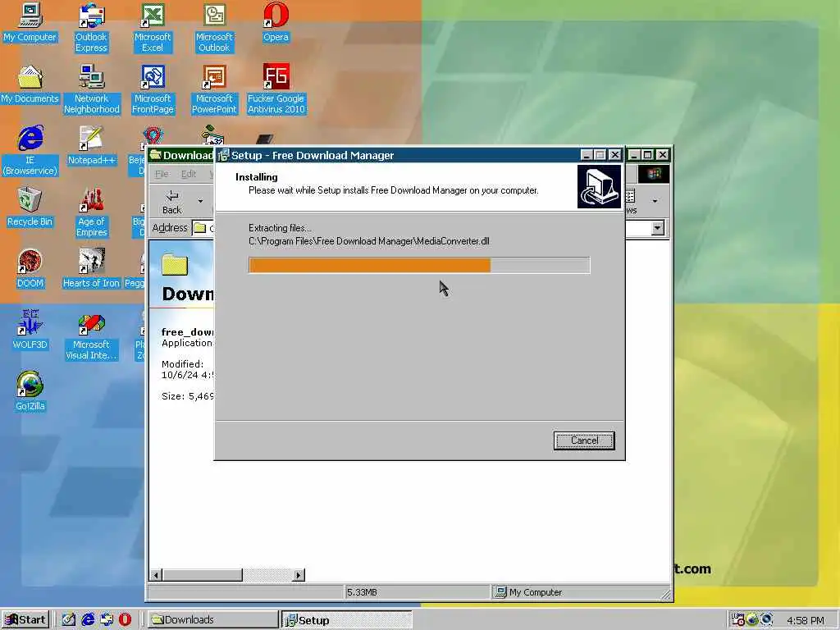Click the bold Installing heading
Screen dimensions: 840x630
pos(257,177)
